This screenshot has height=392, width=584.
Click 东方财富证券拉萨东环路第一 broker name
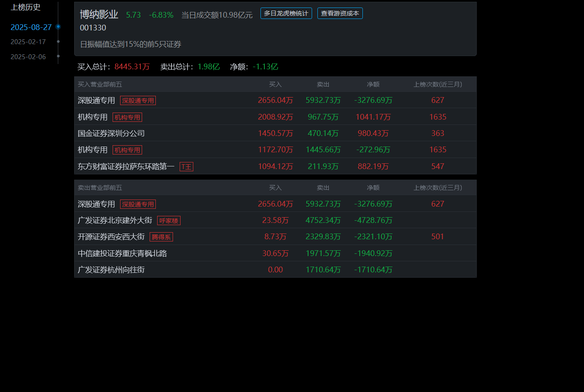tap(126, 166)
